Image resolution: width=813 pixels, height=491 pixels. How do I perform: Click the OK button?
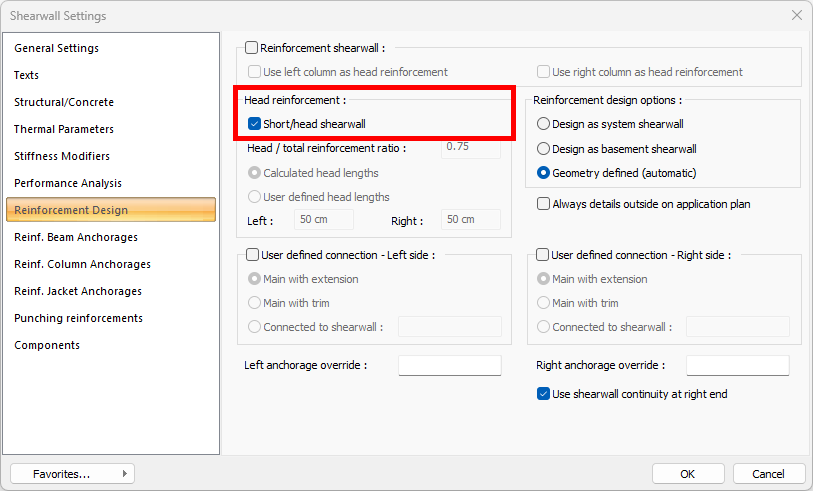click(x=688, y=473)
